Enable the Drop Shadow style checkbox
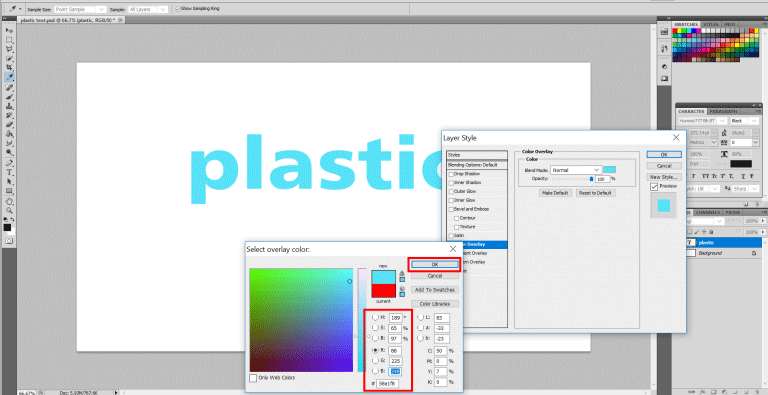 (x=451, y=174)
